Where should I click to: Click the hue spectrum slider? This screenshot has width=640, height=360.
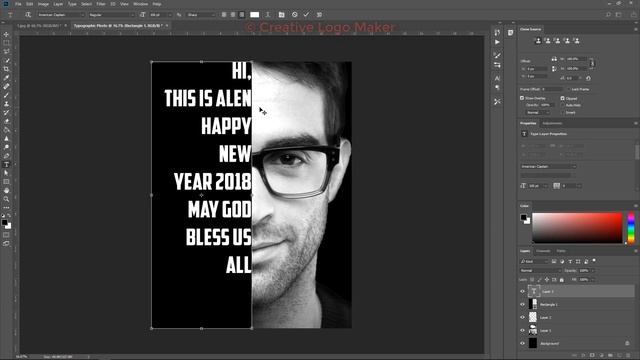631,228
